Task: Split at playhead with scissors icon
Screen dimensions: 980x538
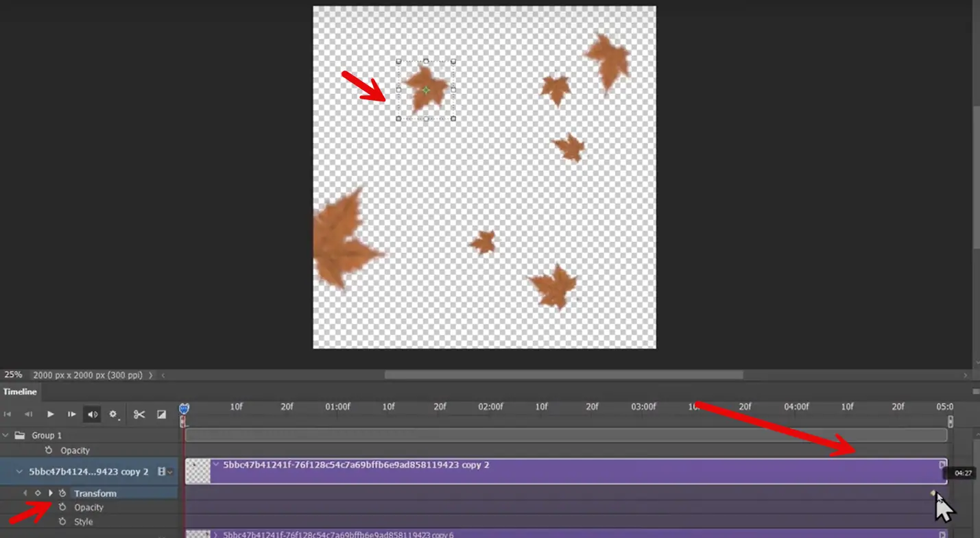Action: tap(139, 415)
